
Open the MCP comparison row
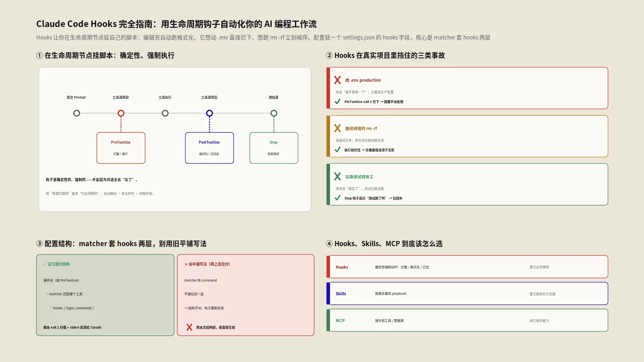click(467, 321)
